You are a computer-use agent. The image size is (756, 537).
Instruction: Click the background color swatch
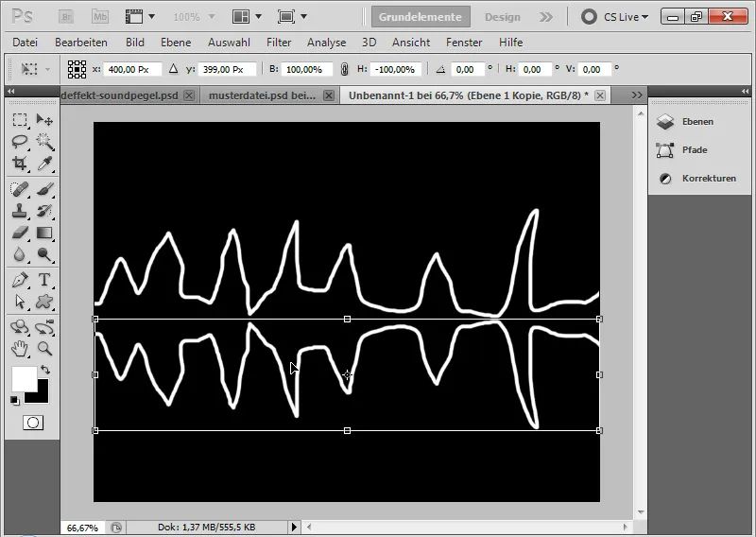(x=43, y=396)
